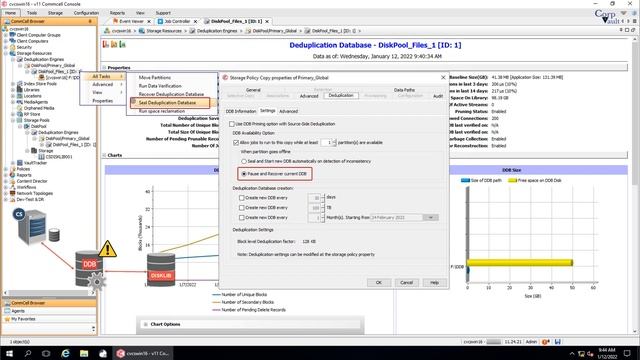This screenshot has width=640, height=360.
Task: Open the Reports menu
Action: click(117, 13)
